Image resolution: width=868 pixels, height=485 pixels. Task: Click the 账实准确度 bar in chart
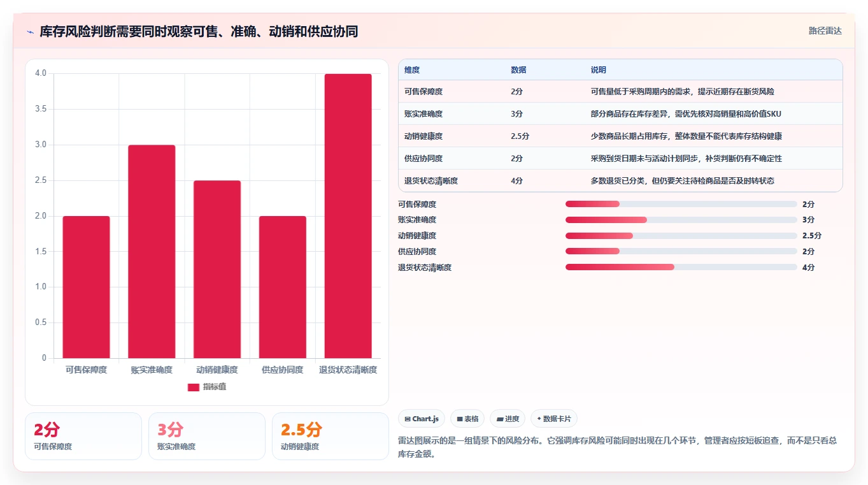pos(152,251)
